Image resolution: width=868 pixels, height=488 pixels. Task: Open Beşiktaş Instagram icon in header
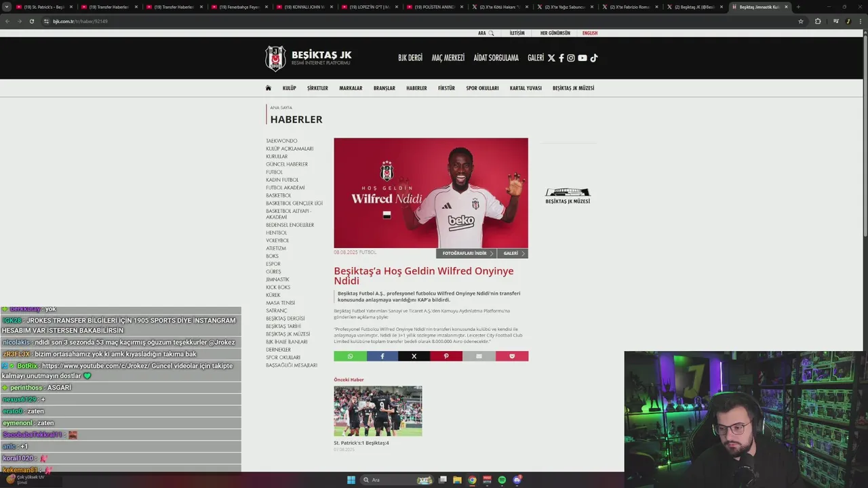[x=571, y=58]
